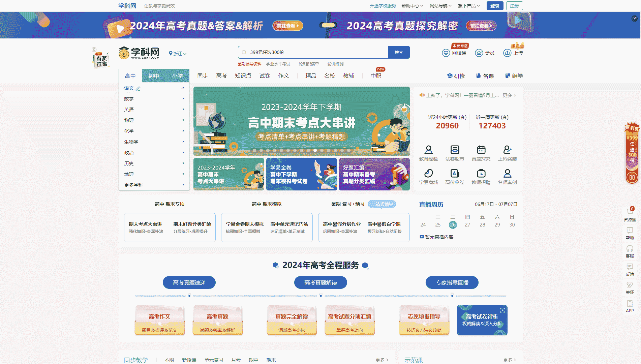This screenshot has width=641, height=364.
Task: Select the 高中 tab
Action: (130, 76)
